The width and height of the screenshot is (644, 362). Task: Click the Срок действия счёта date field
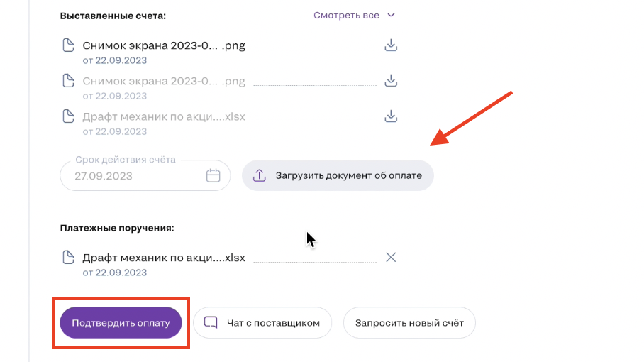[145, 175]
